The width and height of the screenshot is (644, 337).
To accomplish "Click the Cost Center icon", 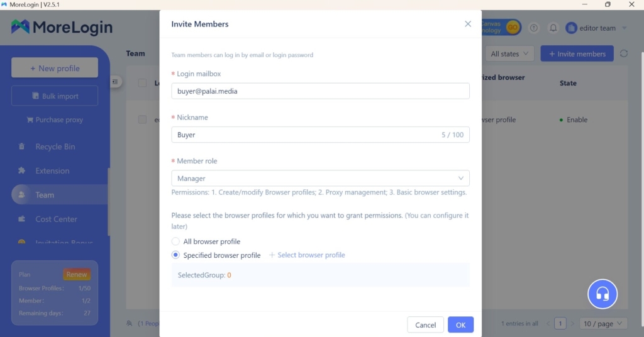I will [x=22, y=219].
